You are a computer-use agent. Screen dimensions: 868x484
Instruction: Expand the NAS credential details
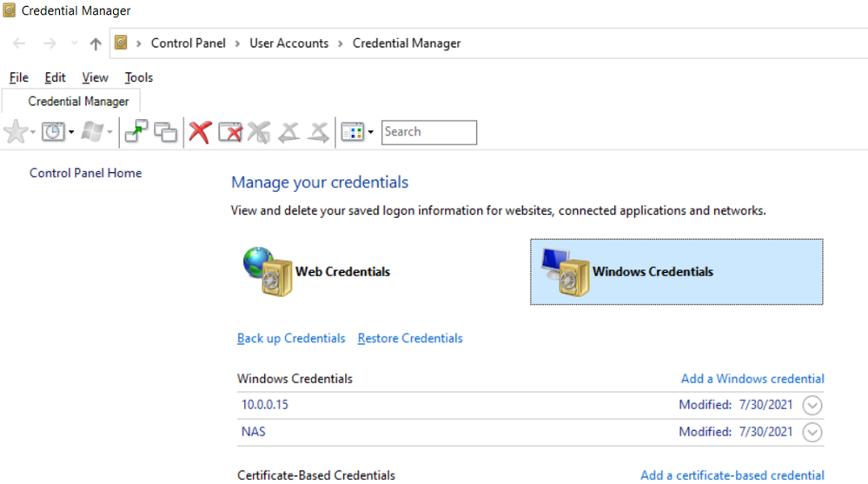pos(812,432)
